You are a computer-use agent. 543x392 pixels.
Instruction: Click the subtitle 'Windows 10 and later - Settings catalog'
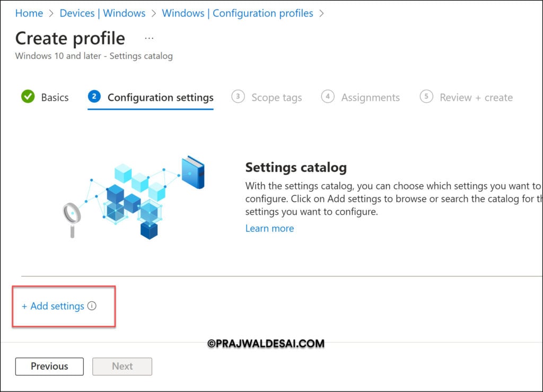(x=94, y=56)
